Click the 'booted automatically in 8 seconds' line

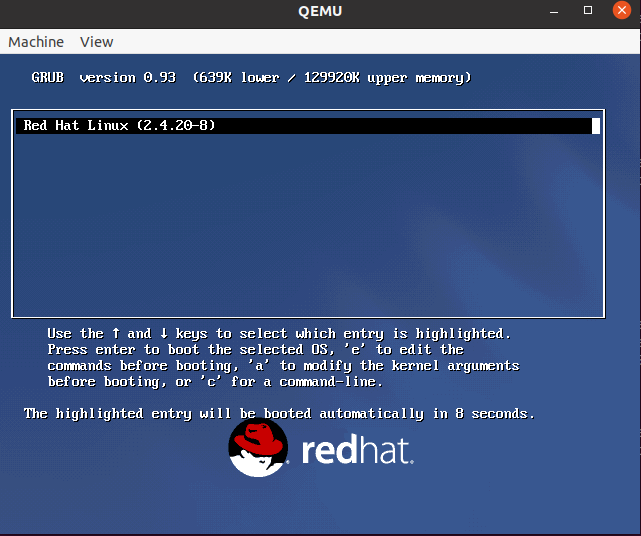[x=279, y=414]
